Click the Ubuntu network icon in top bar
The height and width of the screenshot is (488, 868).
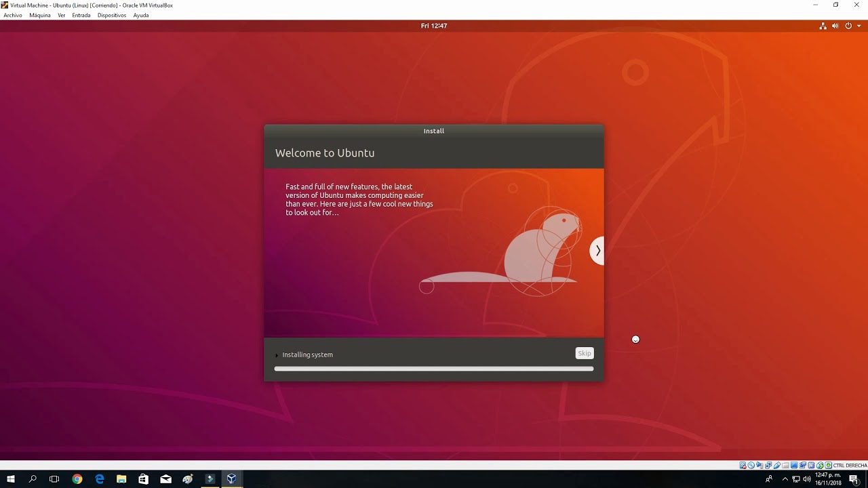tap(823, 26)
